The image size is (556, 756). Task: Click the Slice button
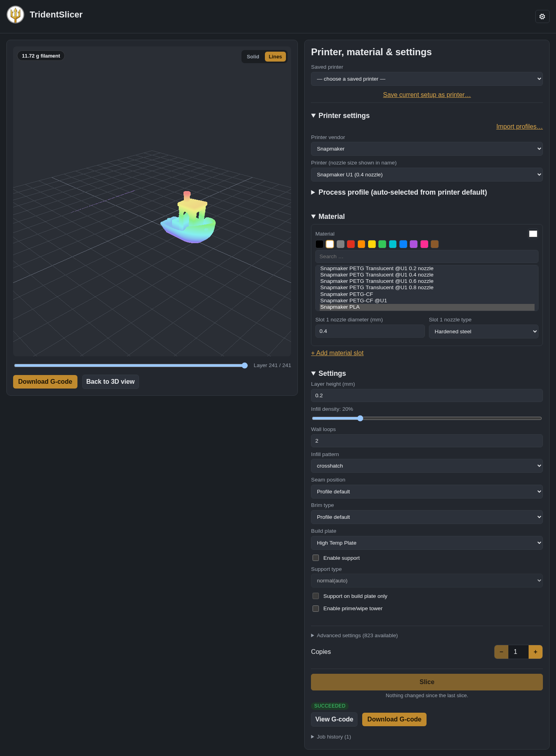coord(427,682)
